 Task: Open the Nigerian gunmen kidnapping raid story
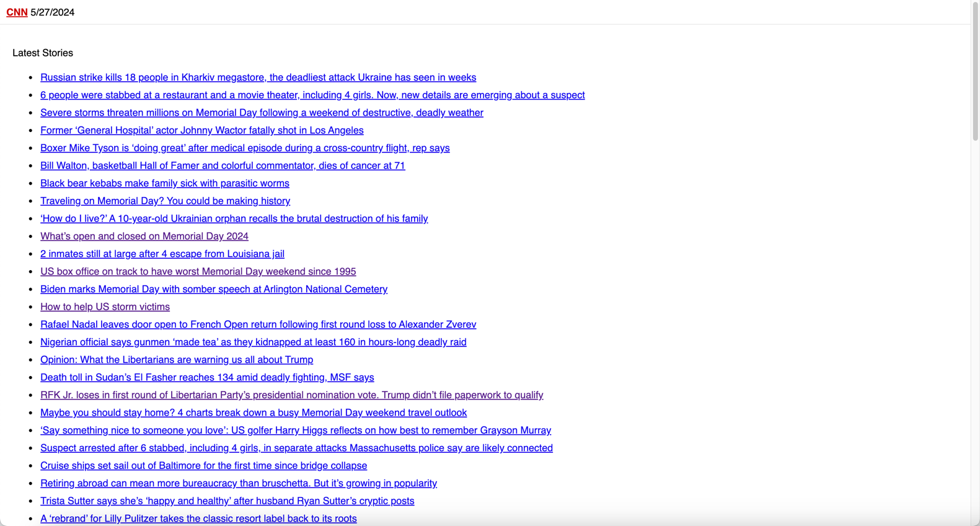tap(254, 342)
